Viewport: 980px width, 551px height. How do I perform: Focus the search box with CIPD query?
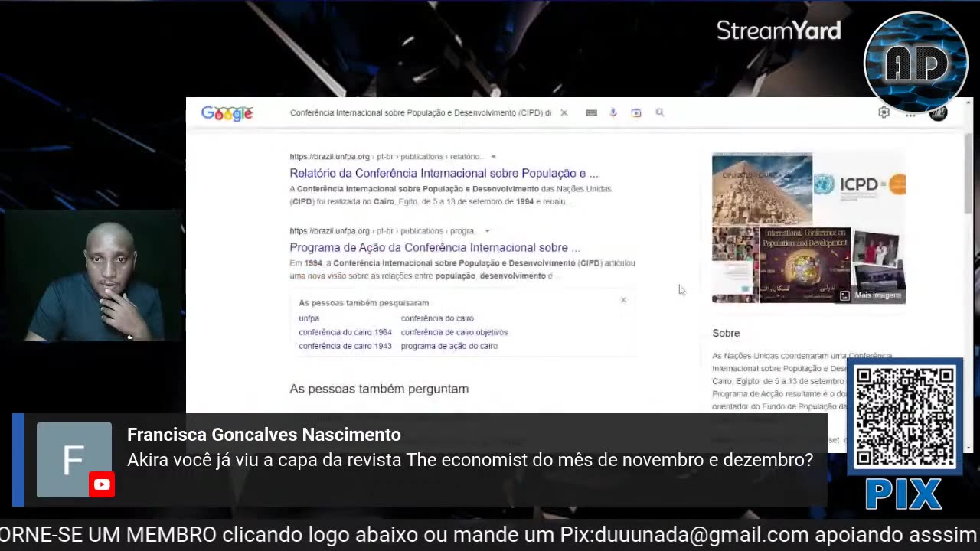tap(420, 112)
